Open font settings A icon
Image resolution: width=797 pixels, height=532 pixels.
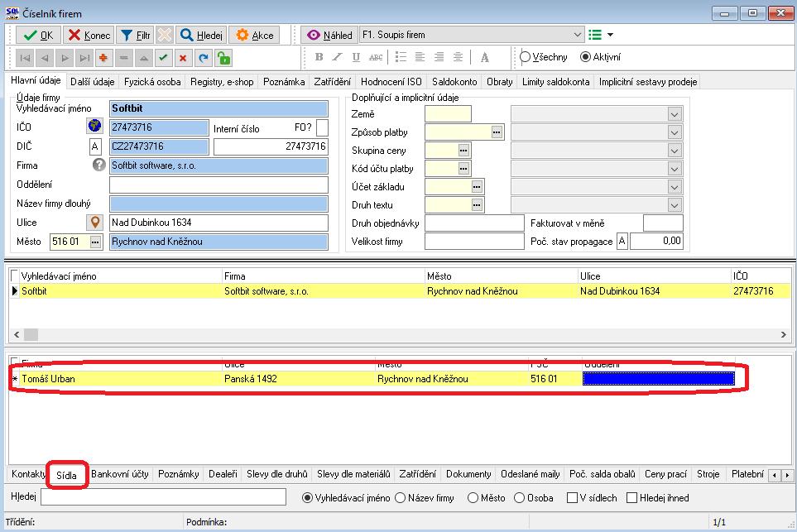[484, 57]
